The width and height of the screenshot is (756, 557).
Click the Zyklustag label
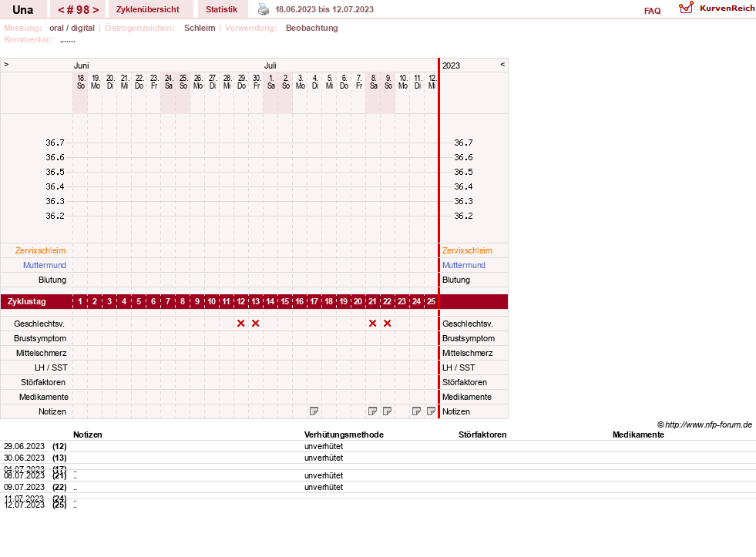26,302
